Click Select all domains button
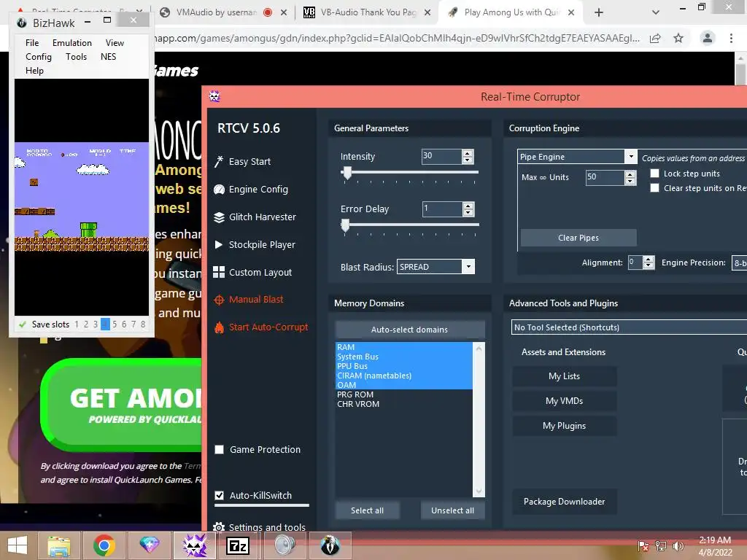 (x=368, y=510)
